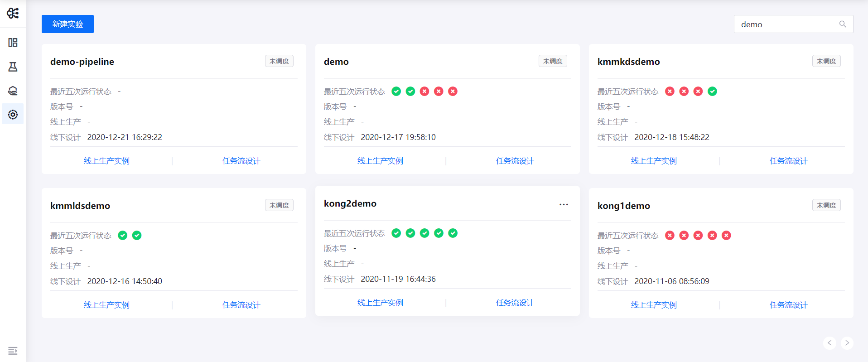Viewport: 868px width, 362px height.
Task: Open the model sidebar icon below the flask
Action: pyautogui.click(x=13, y=91)
